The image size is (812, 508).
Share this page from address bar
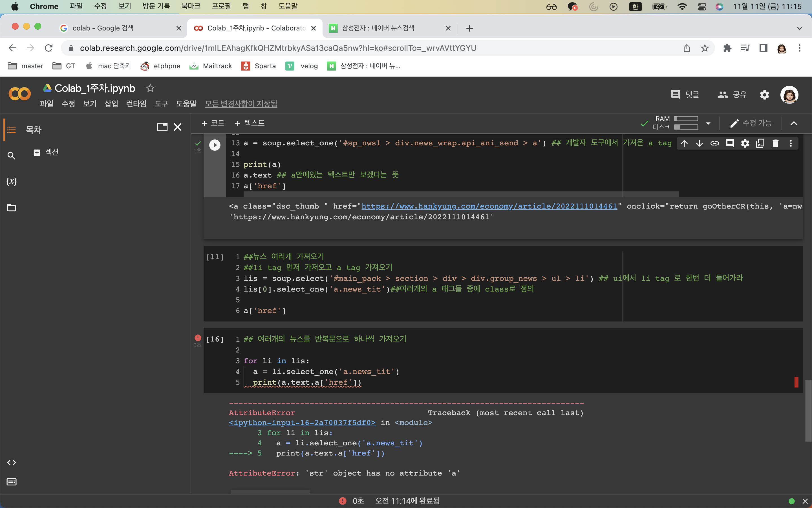[687, 48]
